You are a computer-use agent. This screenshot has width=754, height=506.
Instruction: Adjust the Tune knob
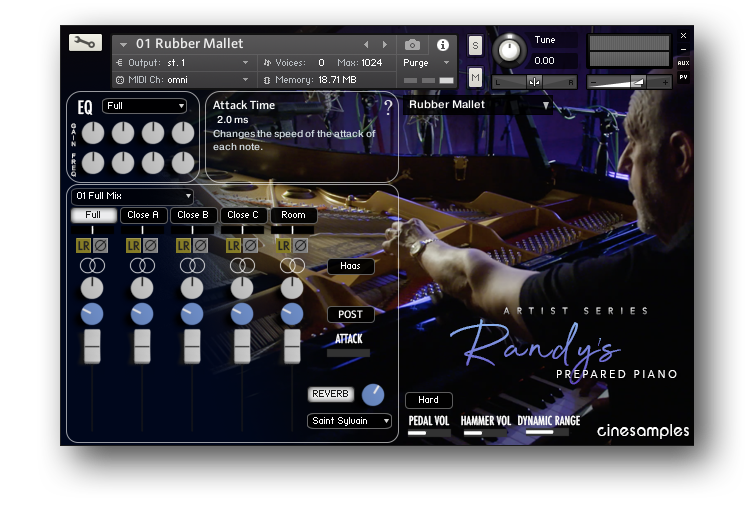pyautogui.click(x=509, y=50)
